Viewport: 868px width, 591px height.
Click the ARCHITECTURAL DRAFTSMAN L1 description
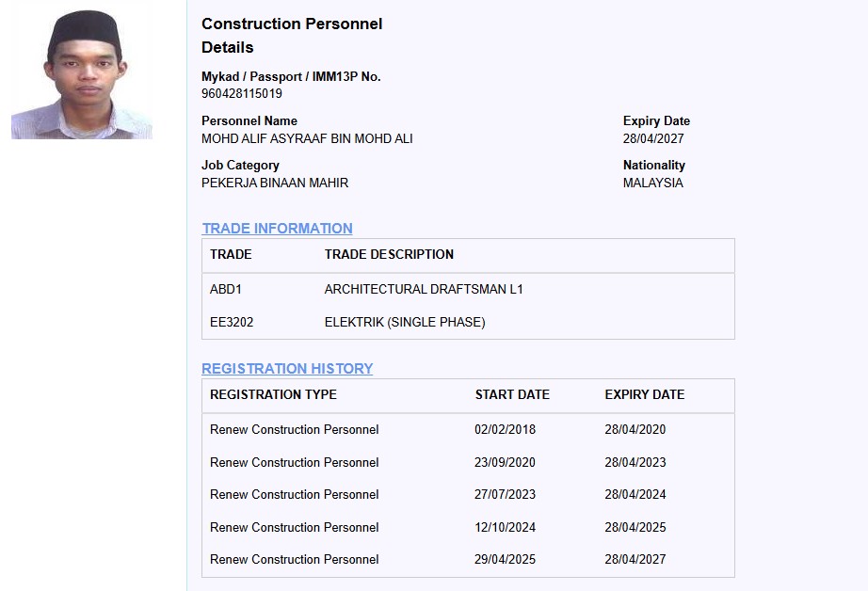(424, 289)
